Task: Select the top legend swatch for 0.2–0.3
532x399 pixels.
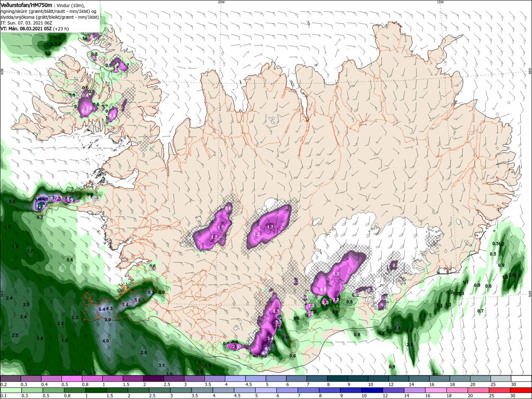Action: [x=11, y=379]
